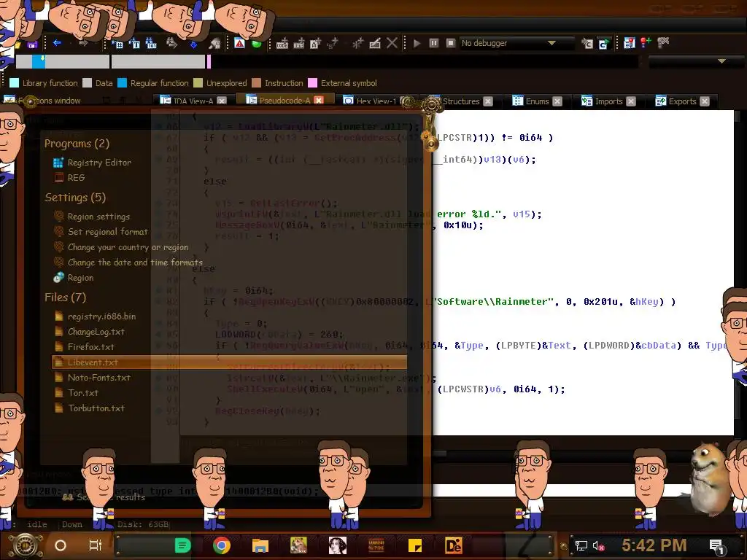The image size is (747, 560).
Task: Switch to the Structures tab
Action: 460,101
